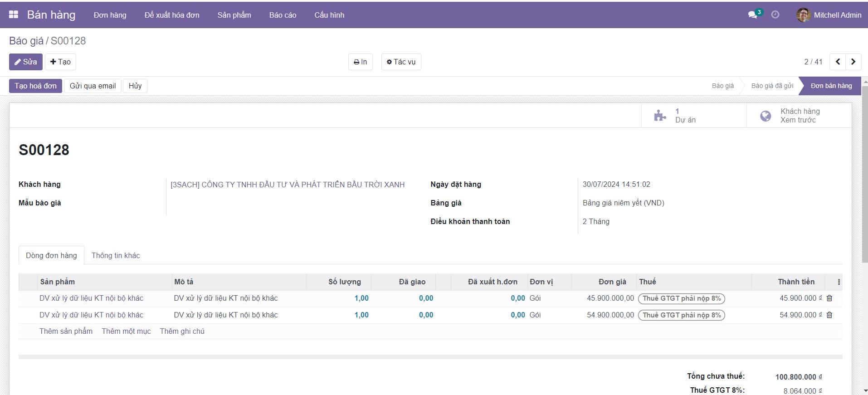
Task: Delete the 54.900.000 order line with trash icon
Action: (x=829, y=315)
